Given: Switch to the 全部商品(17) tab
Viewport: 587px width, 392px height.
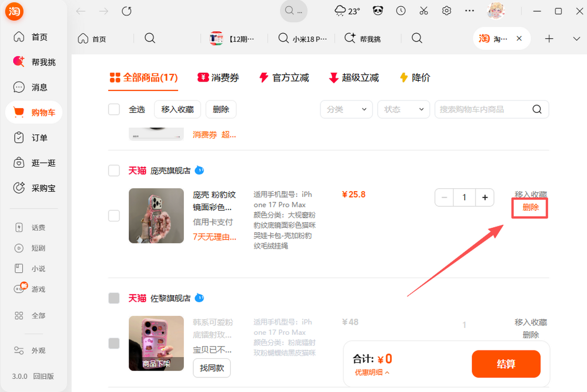Looking at the screenshot, I should pos(143,77).
